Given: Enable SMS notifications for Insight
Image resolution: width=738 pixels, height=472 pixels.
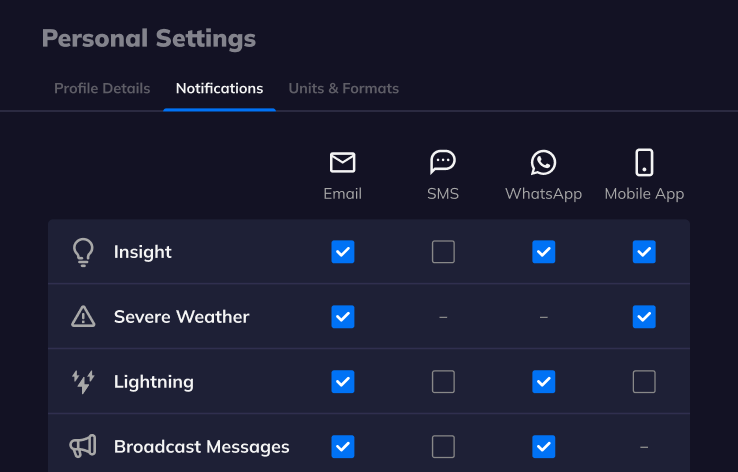Looking at the screenshot, I should coord(443,252).
